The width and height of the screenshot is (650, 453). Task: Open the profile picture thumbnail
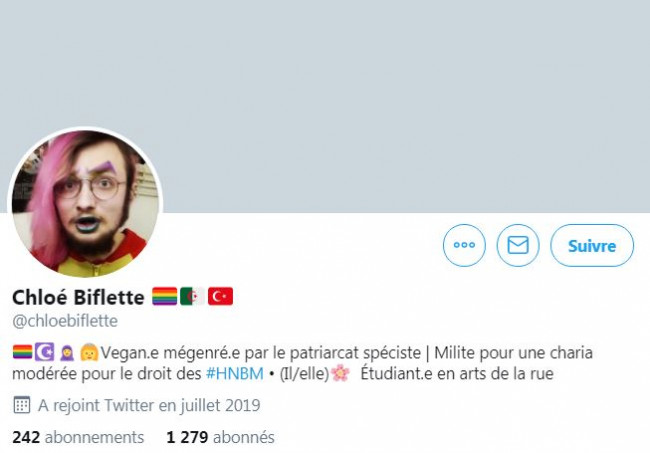pos(85,203)
